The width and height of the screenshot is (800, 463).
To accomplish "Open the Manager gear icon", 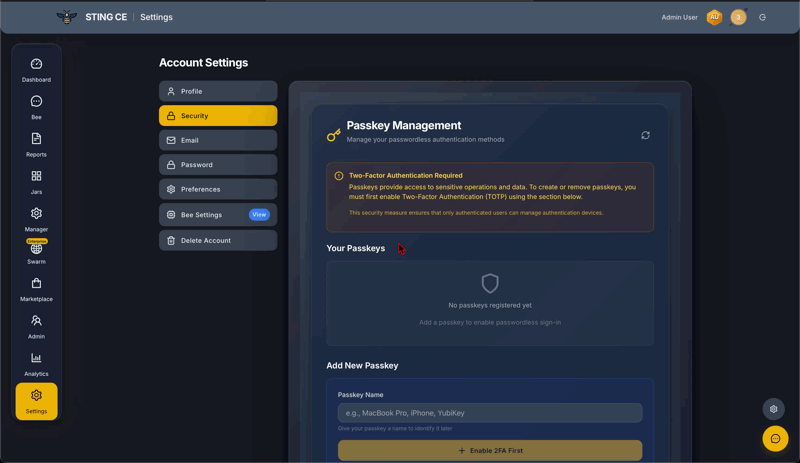I will click(36, 218).
